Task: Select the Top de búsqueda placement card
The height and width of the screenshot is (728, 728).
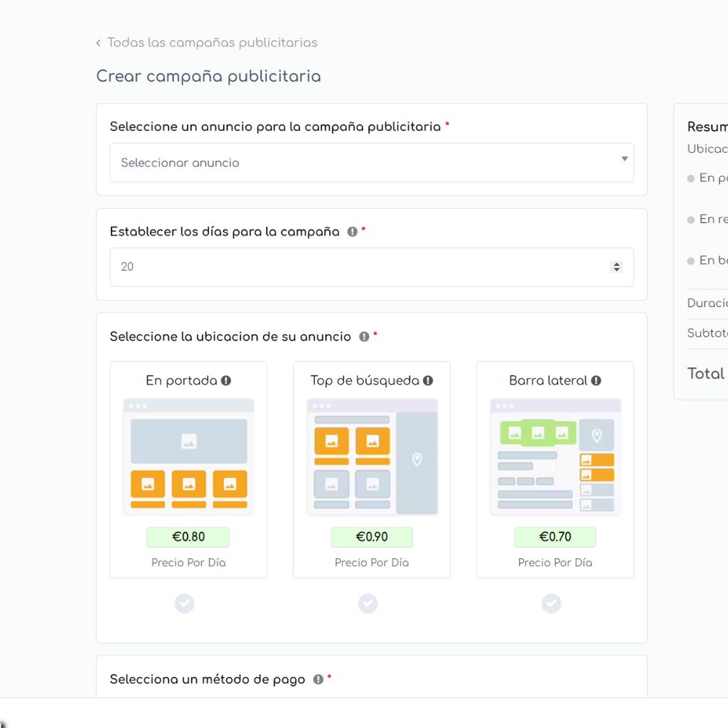Action: click(371, 470)
